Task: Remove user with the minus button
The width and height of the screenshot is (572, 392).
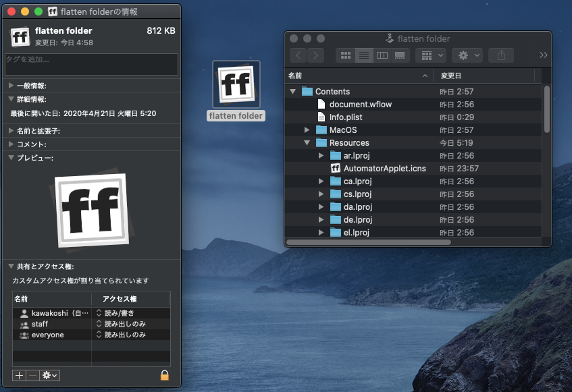Action: click(33, 375)
